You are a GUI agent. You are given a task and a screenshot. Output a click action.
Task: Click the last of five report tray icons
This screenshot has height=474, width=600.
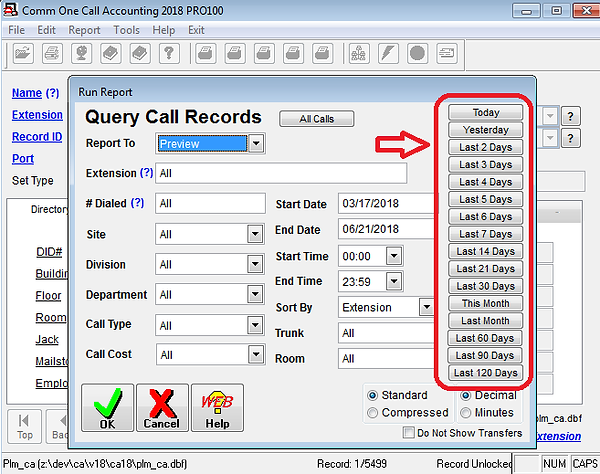coord(322,53)
